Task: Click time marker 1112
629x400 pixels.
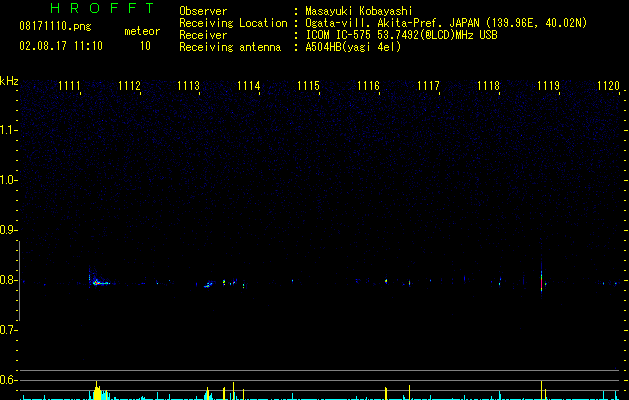Action: click(129, 86)
